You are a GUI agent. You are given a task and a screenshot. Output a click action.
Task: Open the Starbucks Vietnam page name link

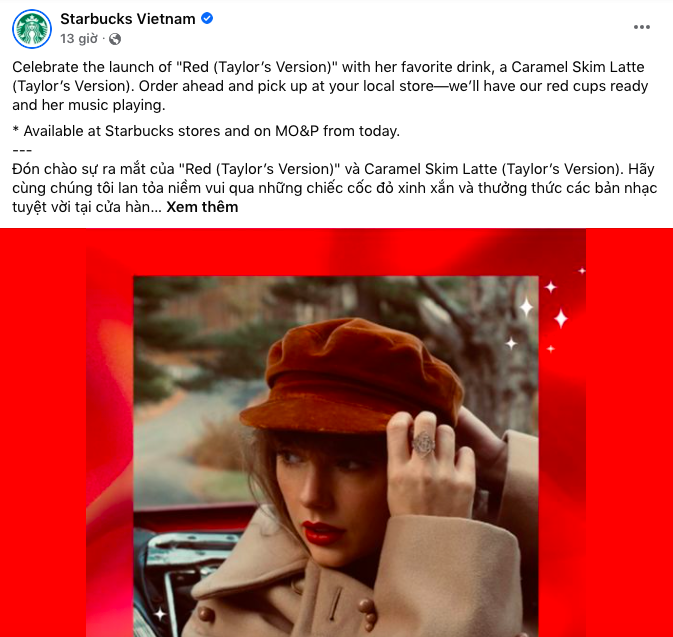pos(127,19)
